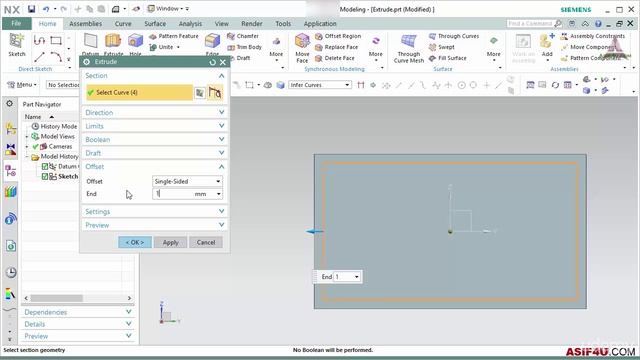The width and height of the screenshot is (640, 360).
Task: Open the File menu
Action: point(16,24)
